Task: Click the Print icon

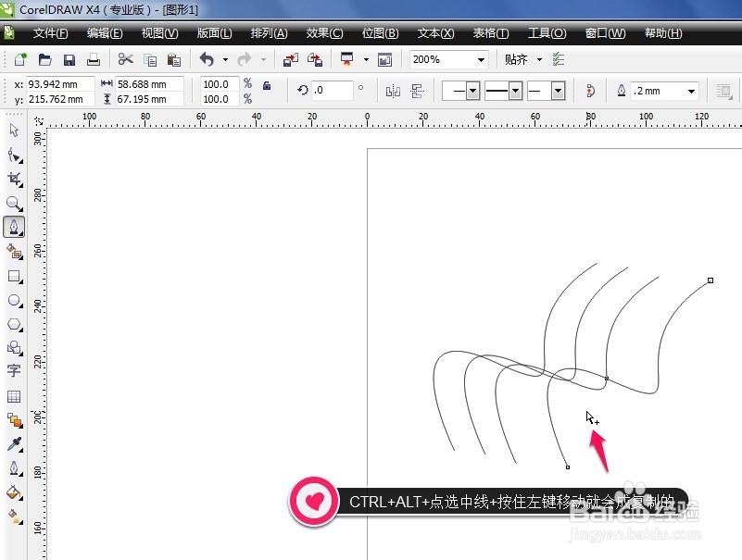Action: [94, 59]
